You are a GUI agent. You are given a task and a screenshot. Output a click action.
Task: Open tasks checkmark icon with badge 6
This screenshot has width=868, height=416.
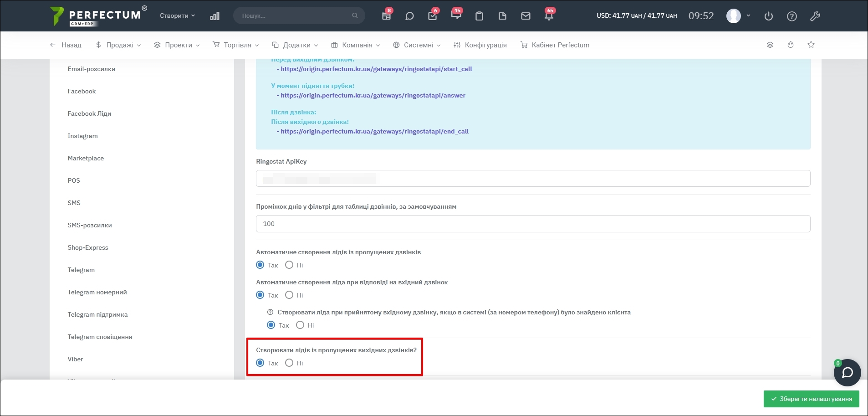coord(433,16)
